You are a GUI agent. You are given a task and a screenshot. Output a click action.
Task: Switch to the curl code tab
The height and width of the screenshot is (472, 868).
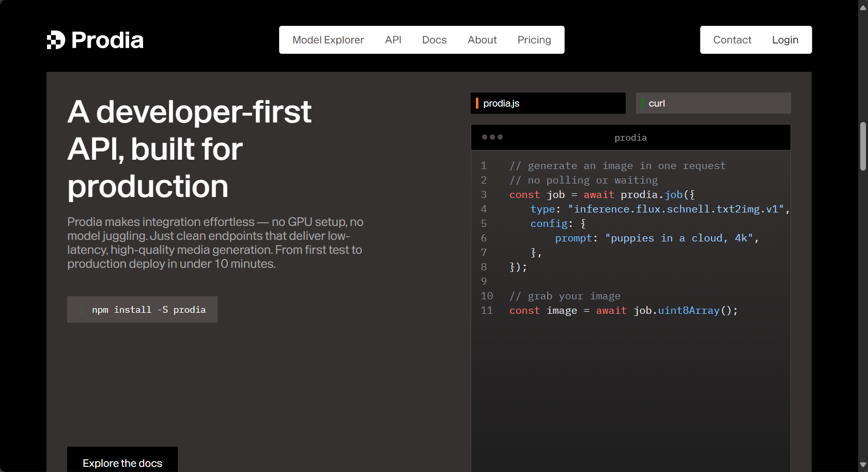click(714, 103)
